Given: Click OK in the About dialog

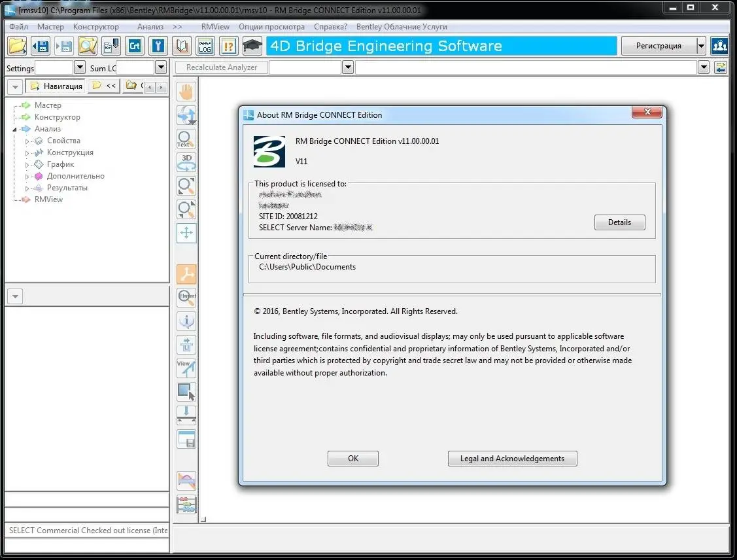Looking at the screenshot, I should pos(353,459).
